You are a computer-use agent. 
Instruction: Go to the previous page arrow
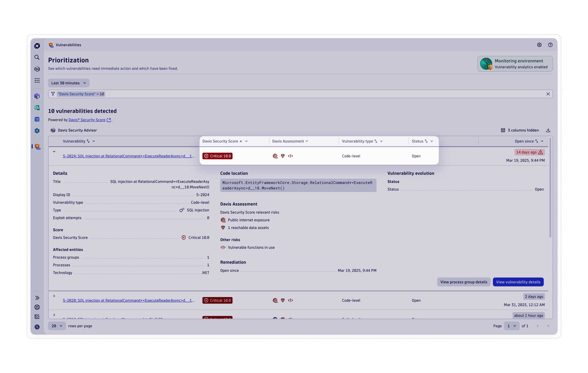pyautogui.click(x=537, y=326)
